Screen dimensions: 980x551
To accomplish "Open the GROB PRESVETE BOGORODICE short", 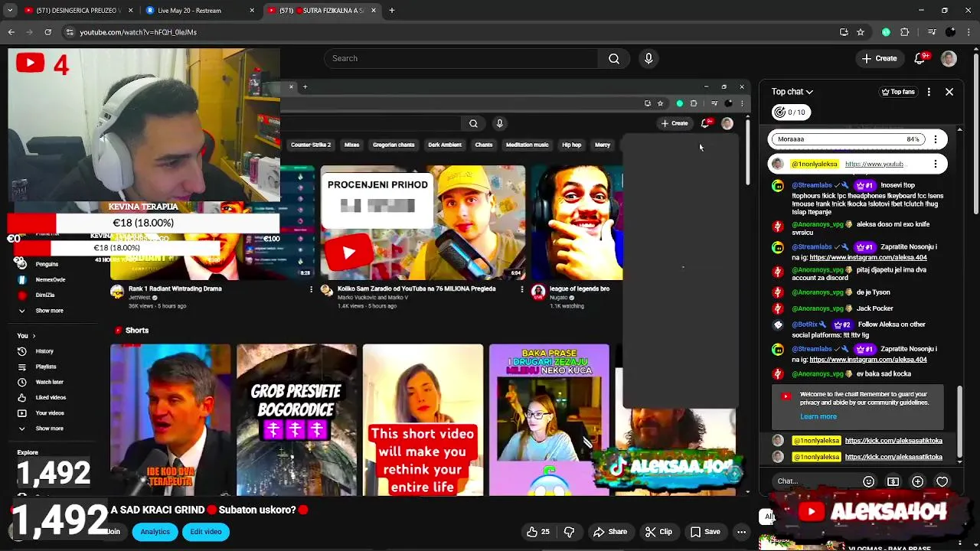I will pos(296,420).
